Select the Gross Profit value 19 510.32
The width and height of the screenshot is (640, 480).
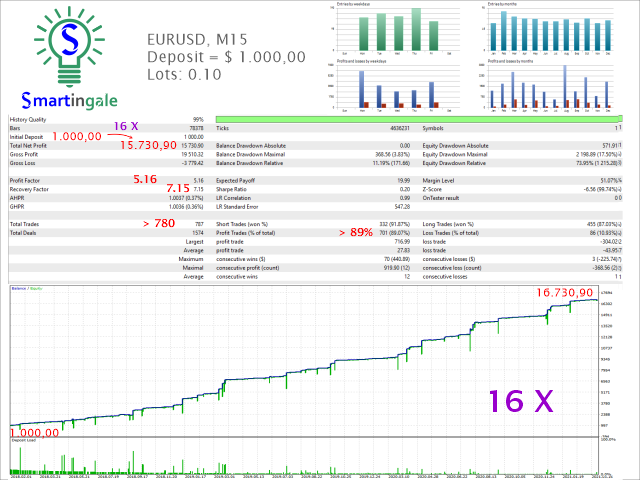click(192, 154)
